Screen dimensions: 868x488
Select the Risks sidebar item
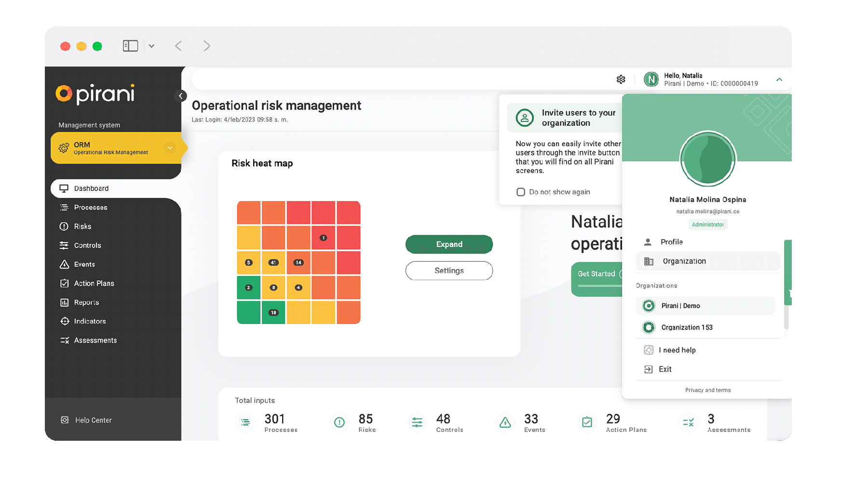83,226
